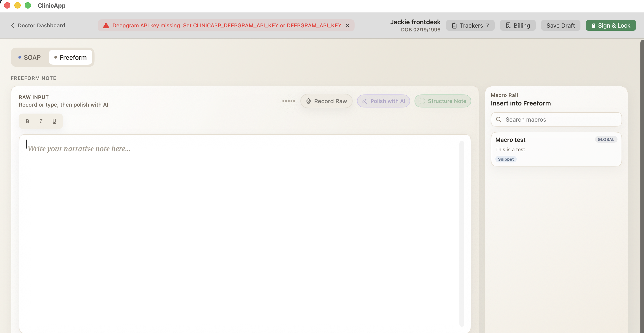Switch to the SOAP tab
The image size is (644, 333).
(x=30, y=57)
